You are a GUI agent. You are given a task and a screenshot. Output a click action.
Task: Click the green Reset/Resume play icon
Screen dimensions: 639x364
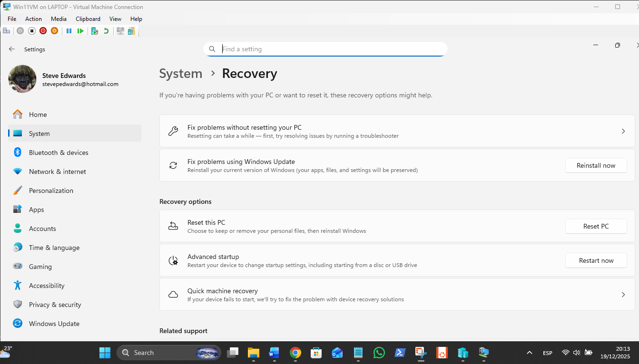click(80, 31)
